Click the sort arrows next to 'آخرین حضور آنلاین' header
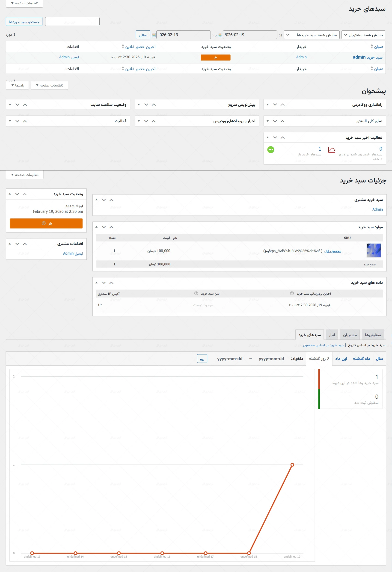Viewport: 392px width, 572px height. [x=123, y=47]
